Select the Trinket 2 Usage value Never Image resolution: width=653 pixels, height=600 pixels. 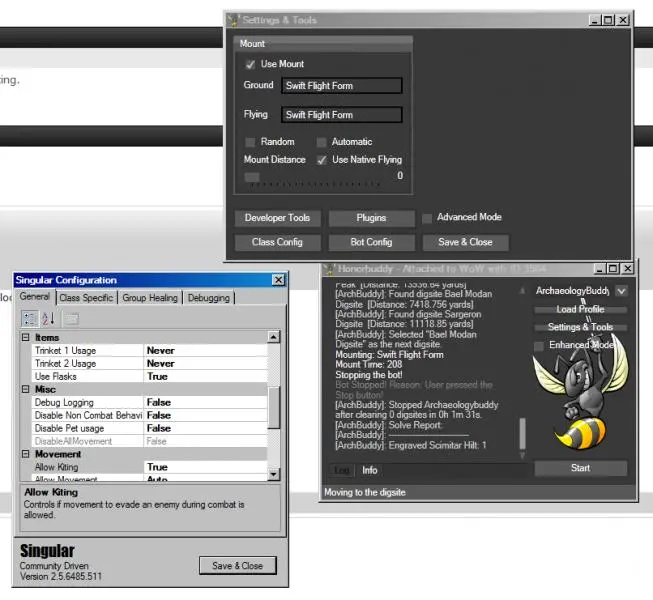pos(205,363)
